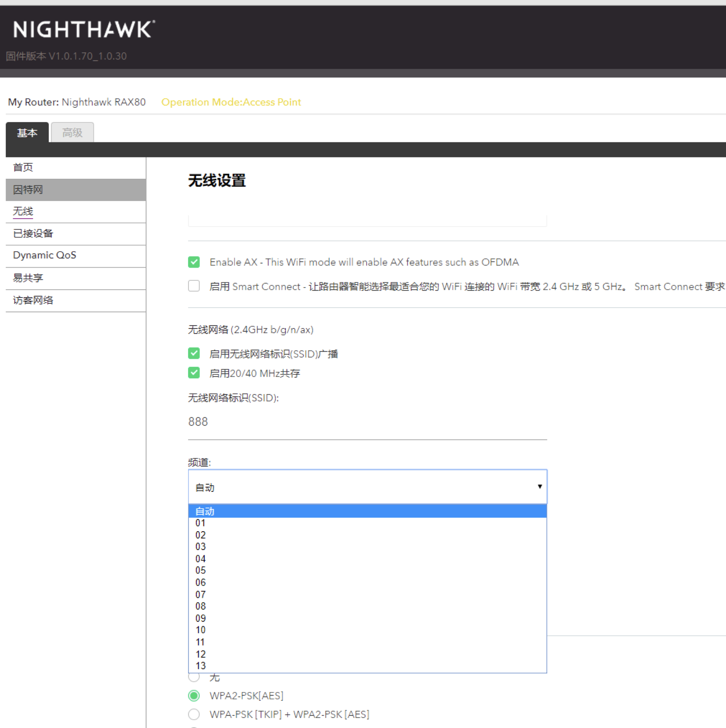Toggle the Enable AX checkbox
This screenshot has height=728, width=726.
(x=194, y=262)
